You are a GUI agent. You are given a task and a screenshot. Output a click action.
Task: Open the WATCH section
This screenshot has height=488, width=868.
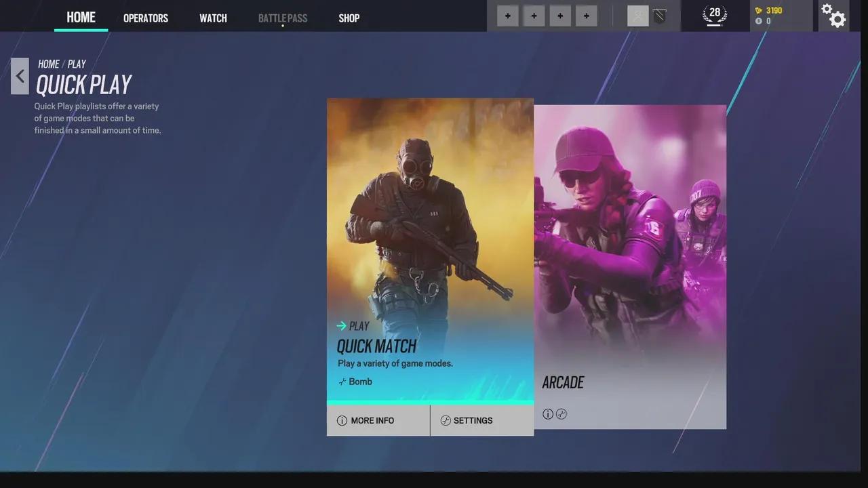coord(213,18)
